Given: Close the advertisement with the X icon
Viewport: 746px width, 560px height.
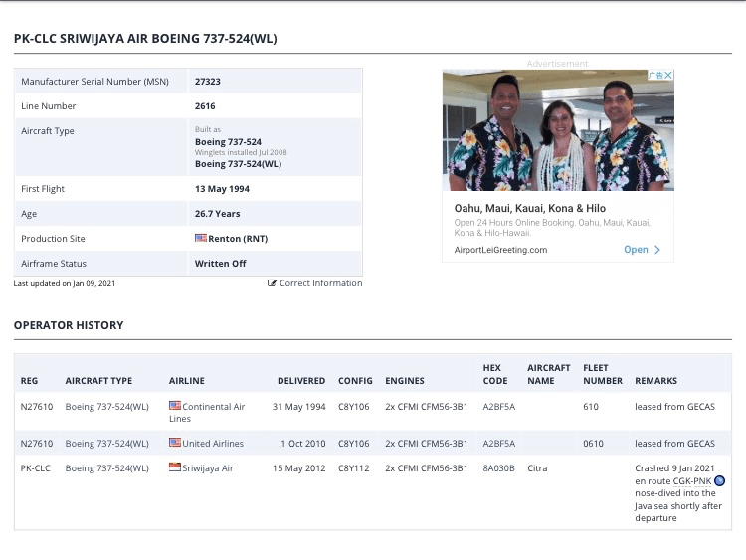Looking at the screenshot, I should [x=668, y=75].
